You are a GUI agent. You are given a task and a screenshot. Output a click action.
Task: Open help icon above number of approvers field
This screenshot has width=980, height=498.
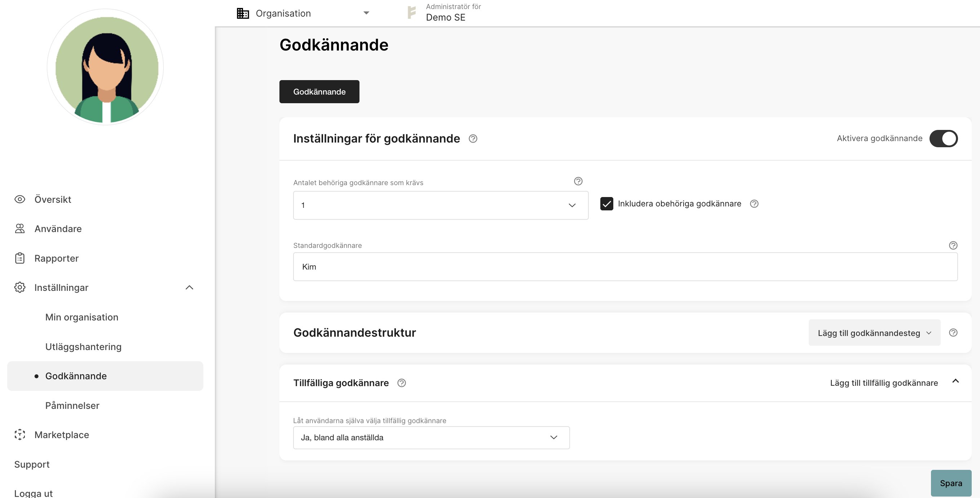tap(578, 181)
